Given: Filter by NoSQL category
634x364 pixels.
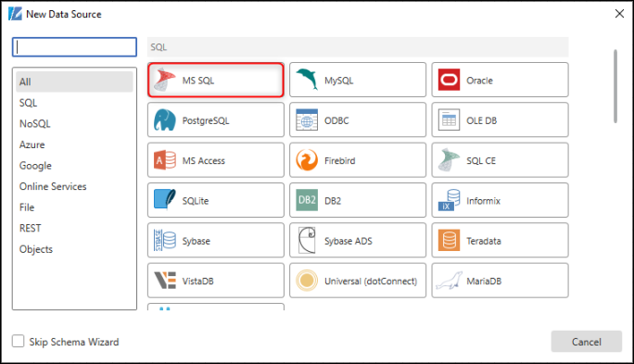Looking at the screenshot, I should pos(35,123).
